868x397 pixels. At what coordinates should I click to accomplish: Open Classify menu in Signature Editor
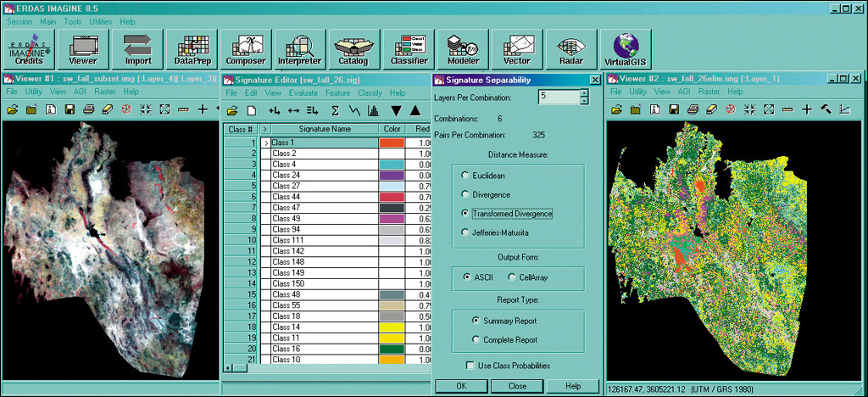[x=370, y=93]
